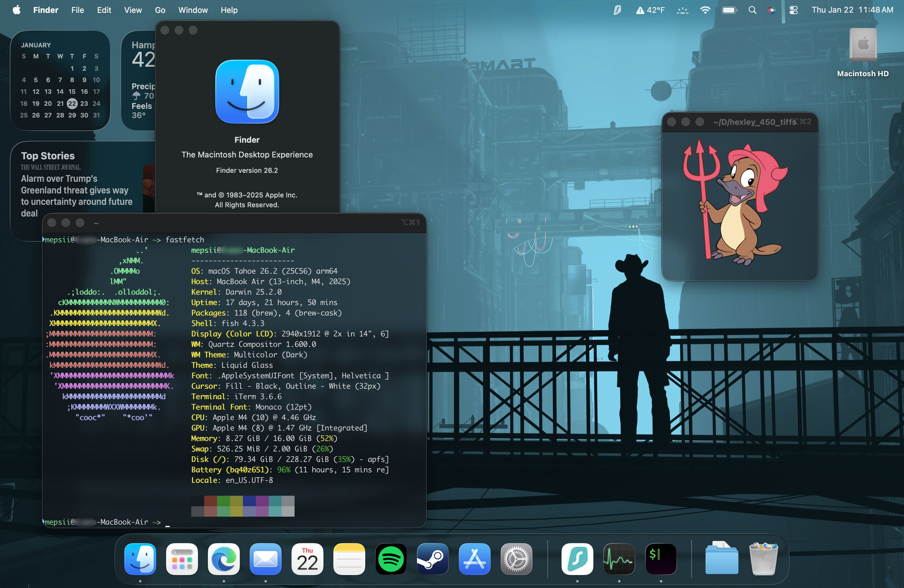Open the Go menu
904x588 pixels.
(160, 10)
